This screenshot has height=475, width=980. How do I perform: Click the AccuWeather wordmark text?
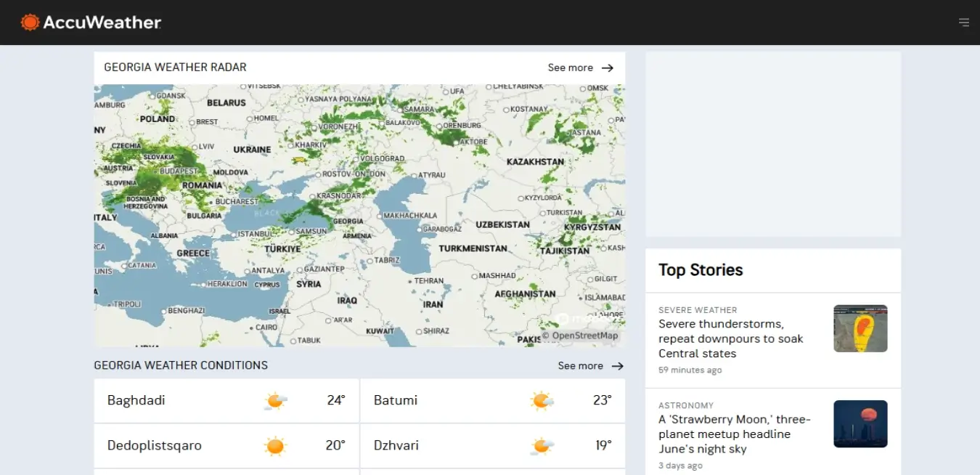click(102, 23)
